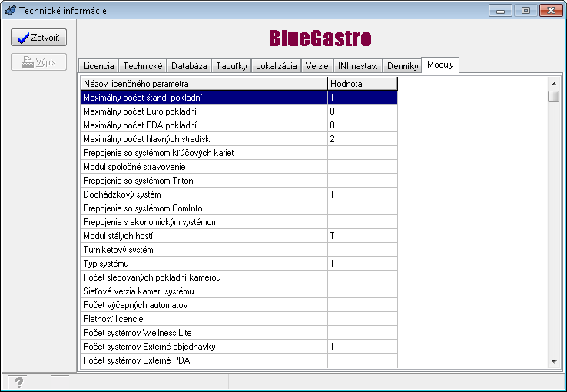The height and width of the screenshot is (392, 567).
Task: Select row Turniketový systém
Action: coord(240,250)
